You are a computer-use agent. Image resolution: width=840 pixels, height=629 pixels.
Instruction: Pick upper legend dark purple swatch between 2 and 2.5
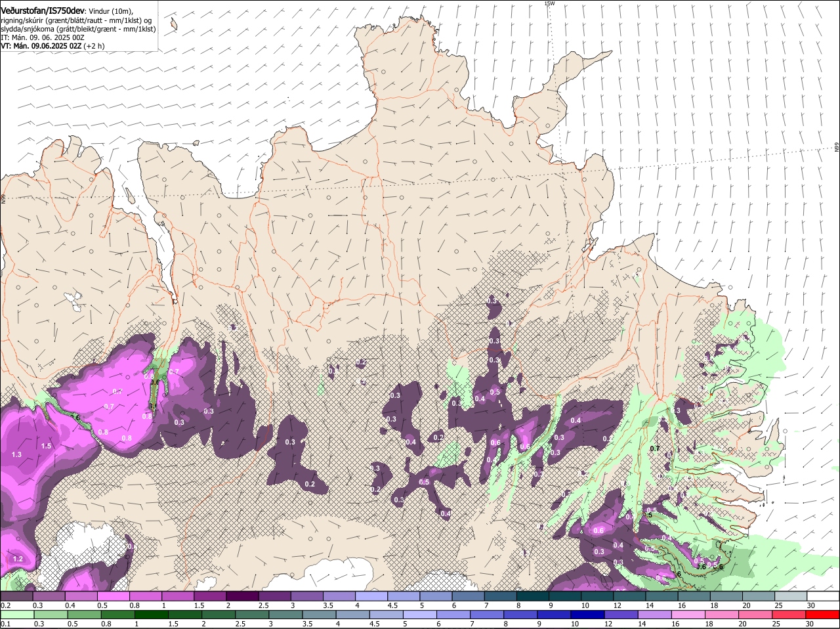point(242,596)
